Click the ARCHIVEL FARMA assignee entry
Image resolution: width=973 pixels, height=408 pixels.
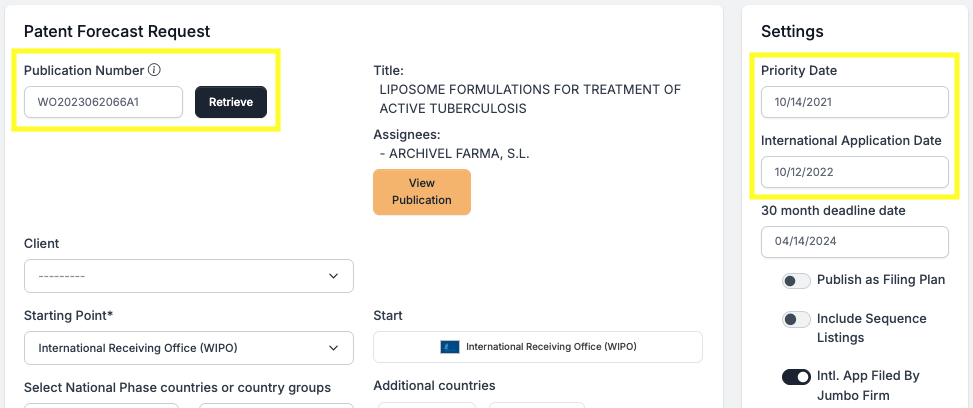click(455, 153)
